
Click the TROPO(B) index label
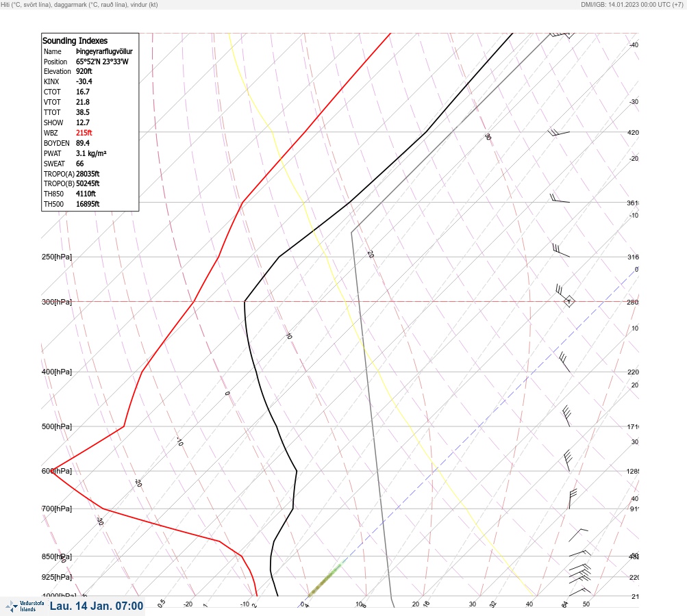pos(59,183)
